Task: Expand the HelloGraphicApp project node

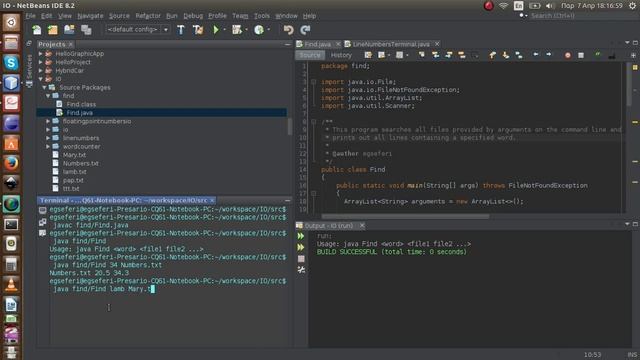Action: 40,53
